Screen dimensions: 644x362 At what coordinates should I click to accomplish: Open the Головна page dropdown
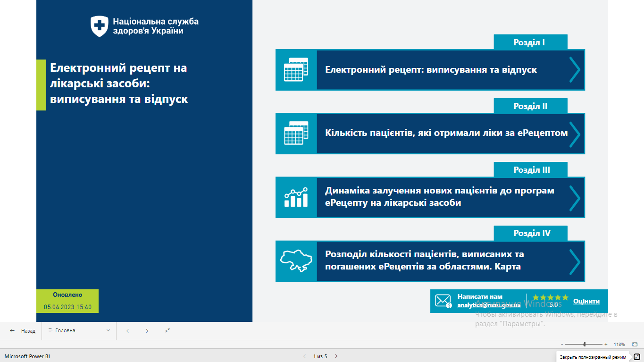(x=79, y=331)
